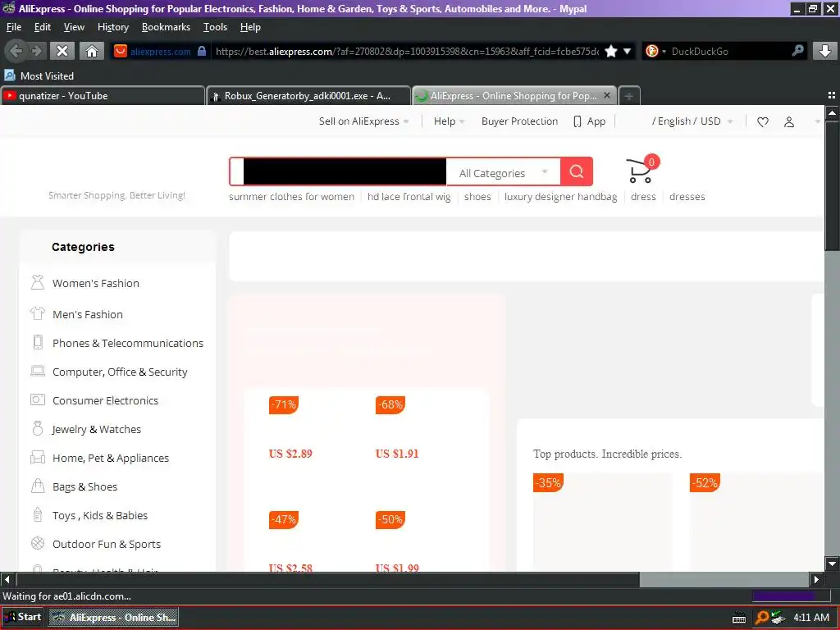Open the Tools menu
The height and width of the screenshot is (630, 840).
pyautogui.click(x=215, y=27)
